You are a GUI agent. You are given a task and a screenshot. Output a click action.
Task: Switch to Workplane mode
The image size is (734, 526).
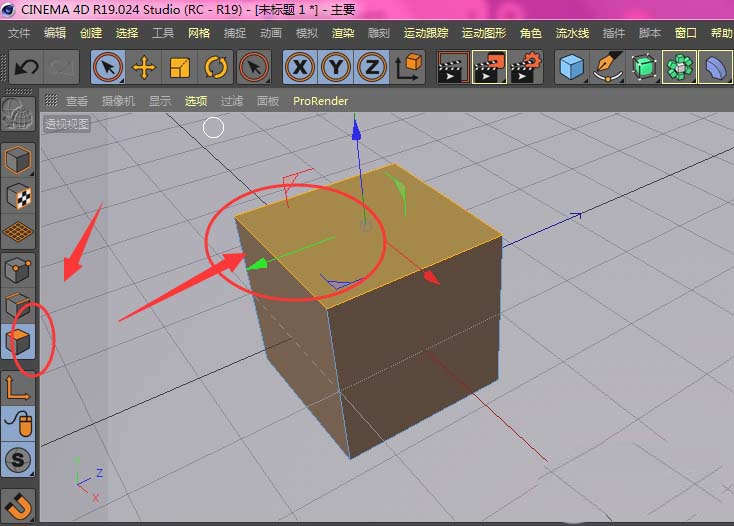18,232
